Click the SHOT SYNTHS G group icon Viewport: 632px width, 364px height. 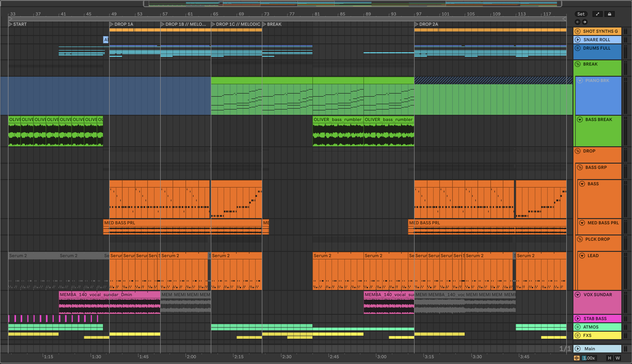click(578, 31)
